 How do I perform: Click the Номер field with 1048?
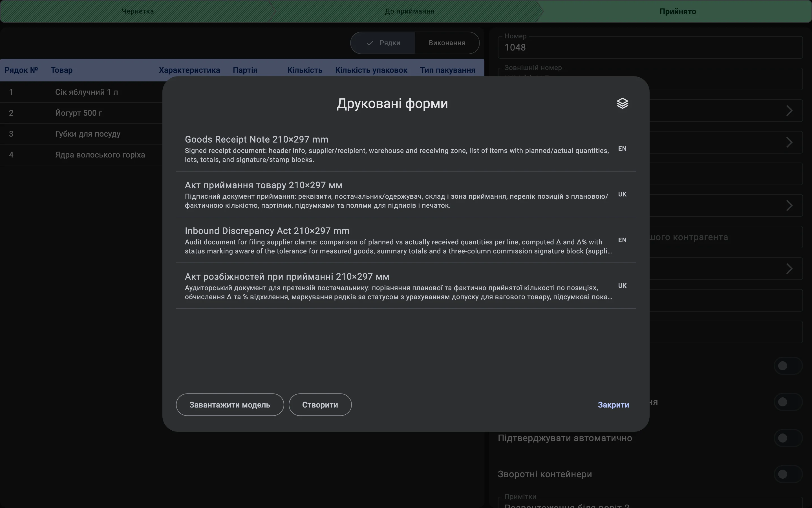pyautogui.click(x=650, y=47)
